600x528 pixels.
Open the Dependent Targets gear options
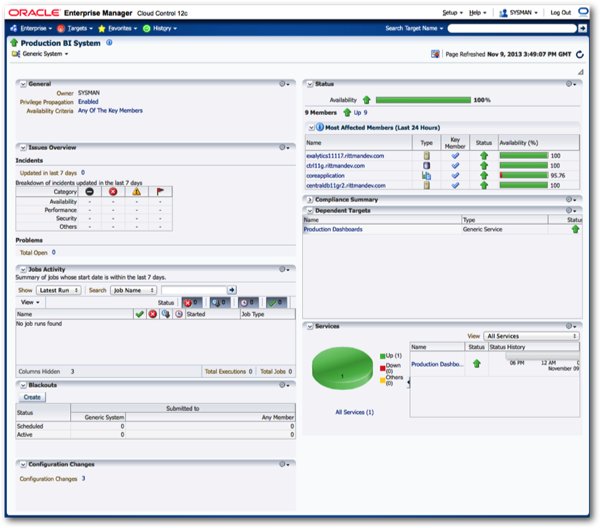(571, 210)
